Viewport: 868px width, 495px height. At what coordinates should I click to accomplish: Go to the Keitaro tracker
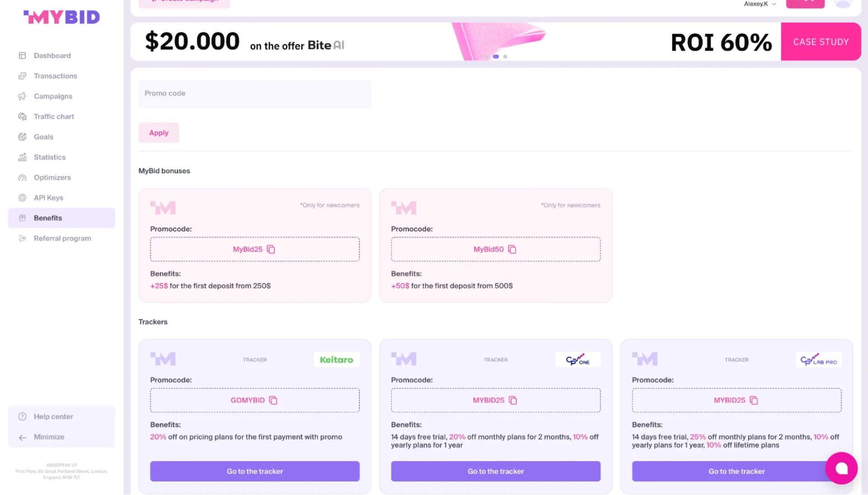coord(255,471)
